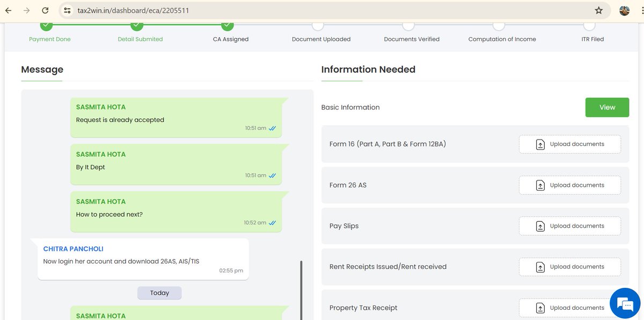Click the CHITRA PANCHOLI sender name
This screenshot has height=320, width=644.
point(74,249)
